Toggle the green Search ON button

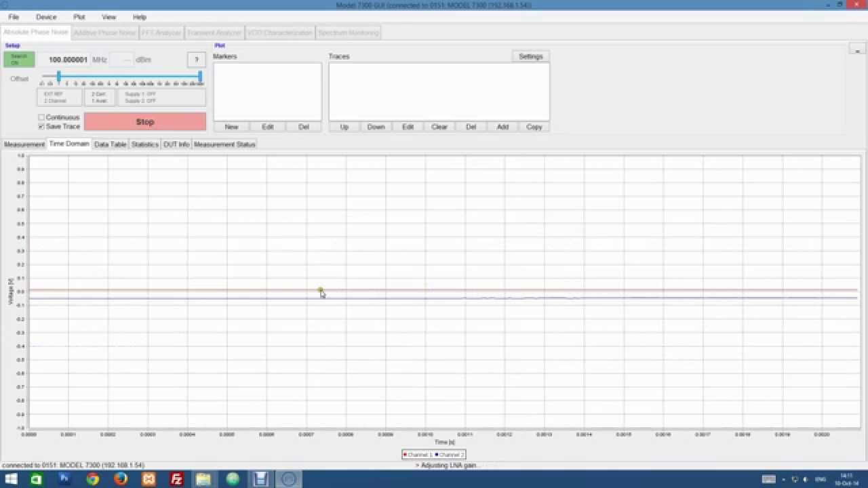point(19,59)
